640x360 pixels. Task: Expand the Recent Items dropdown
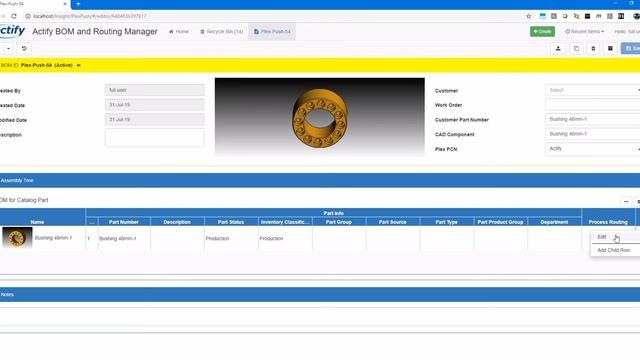(x=584, y=31)
